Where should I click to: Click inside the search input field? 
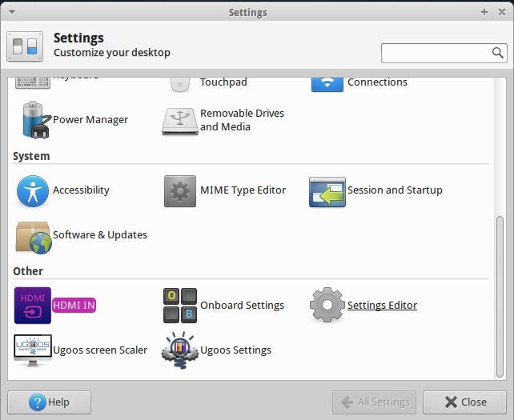(435, 53)
